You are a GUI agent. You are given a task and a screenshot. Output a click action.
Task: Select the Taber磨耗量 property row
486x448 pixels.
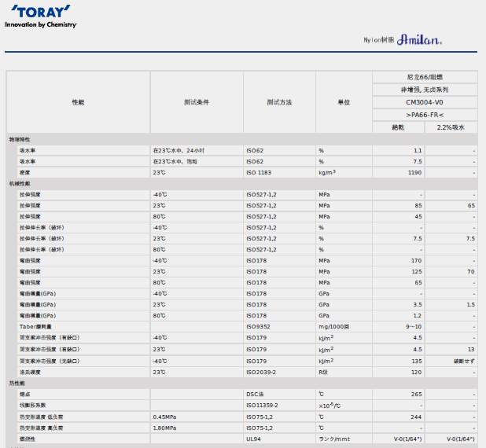tap(37, 326)
